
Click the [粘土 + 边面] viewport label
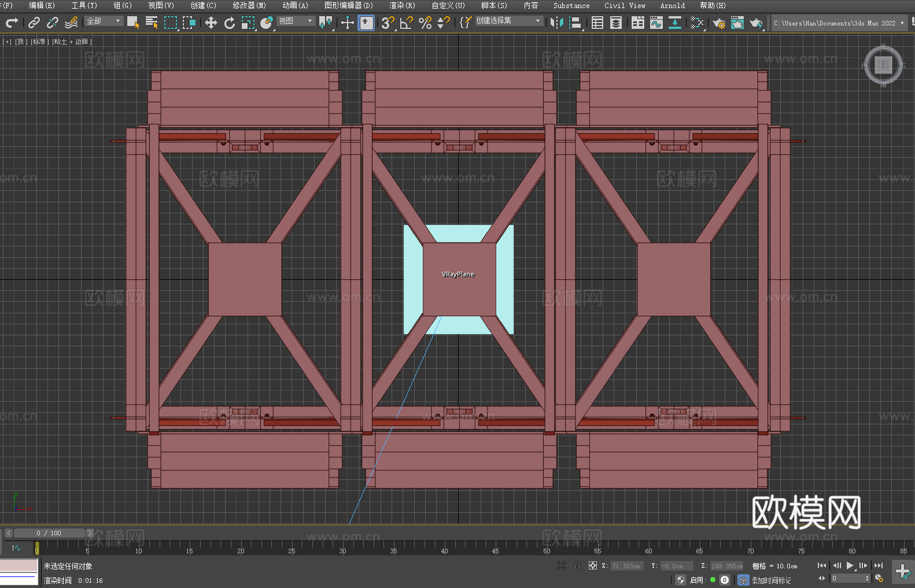pos(72,42)
